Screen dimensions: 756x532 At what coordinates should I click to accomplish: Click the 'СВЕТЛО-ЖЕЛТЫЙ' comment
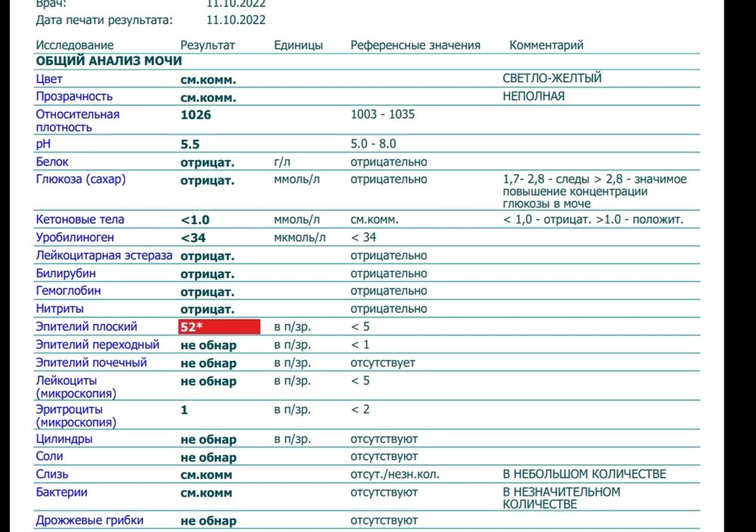pos(552,78)
